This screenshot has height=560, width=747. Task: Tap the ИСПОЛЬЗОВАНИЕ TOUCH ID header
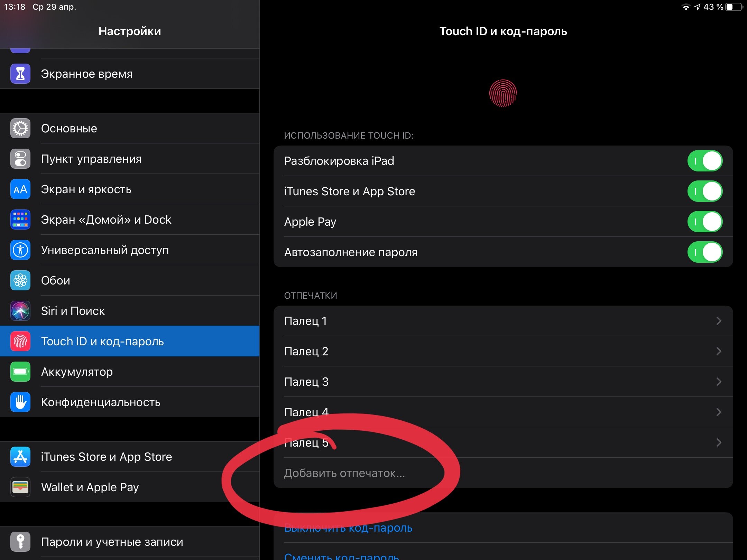349,136
